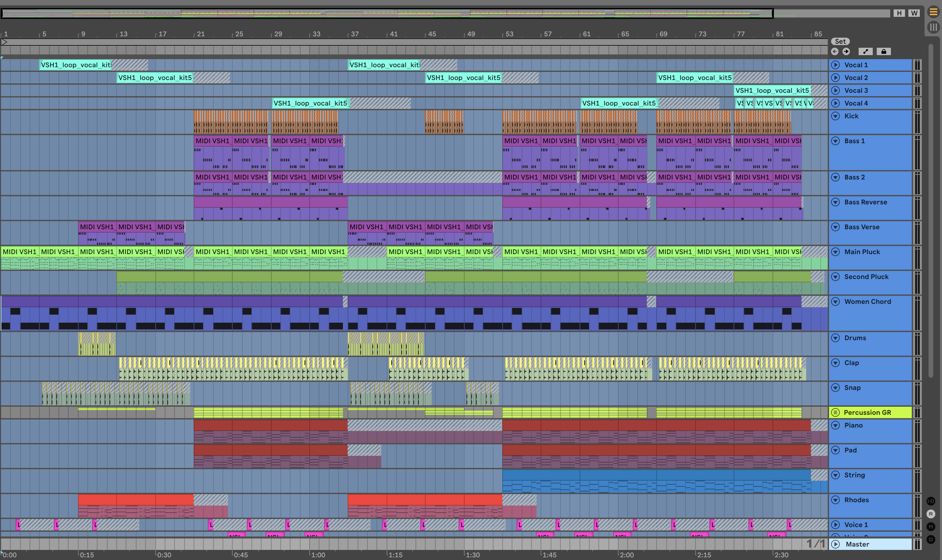This screenshot has height=560, width=942.
Task: Switch to Session view with the vertical-bars icon
Action: (x=933, y=27)
